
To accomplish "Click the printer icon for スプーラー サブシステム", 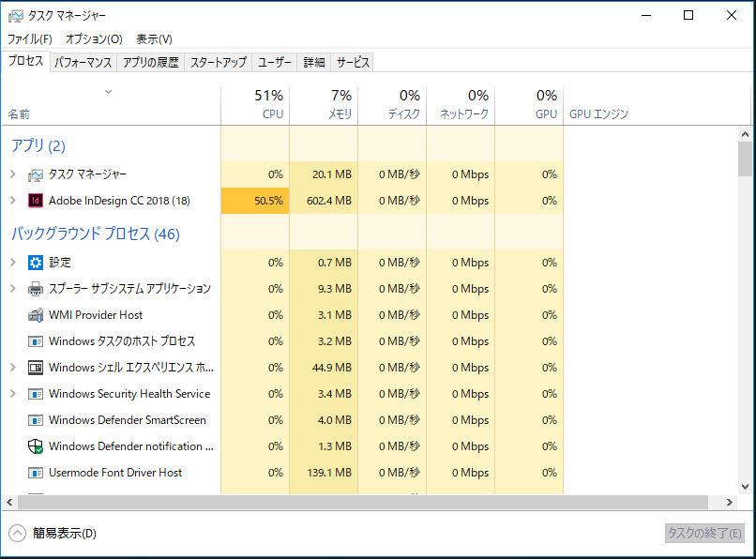I will point(36,289).
